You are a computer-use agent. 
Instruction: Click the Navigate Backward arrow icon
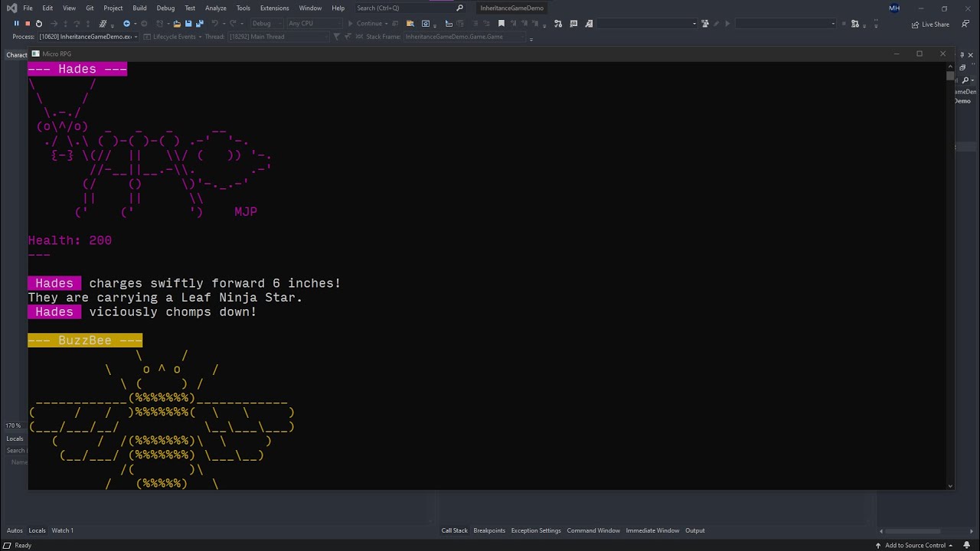pyautogui.click(x=127, y=24)
